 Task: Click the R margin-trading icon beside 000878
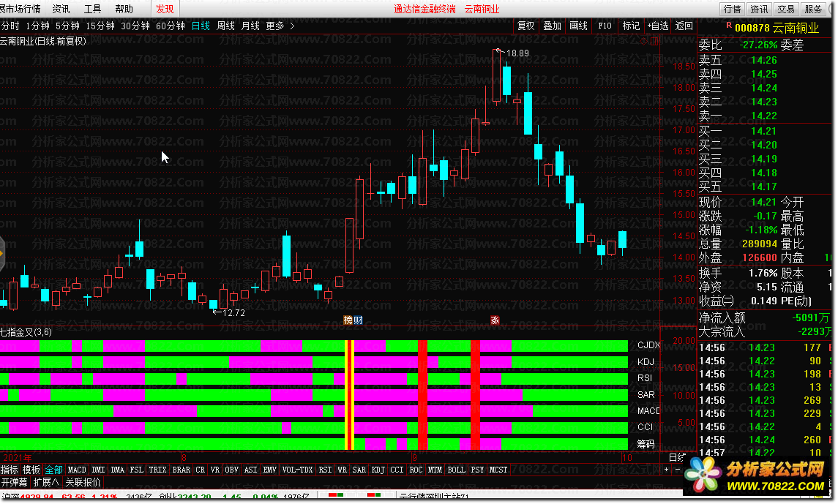tap(728, 25)
